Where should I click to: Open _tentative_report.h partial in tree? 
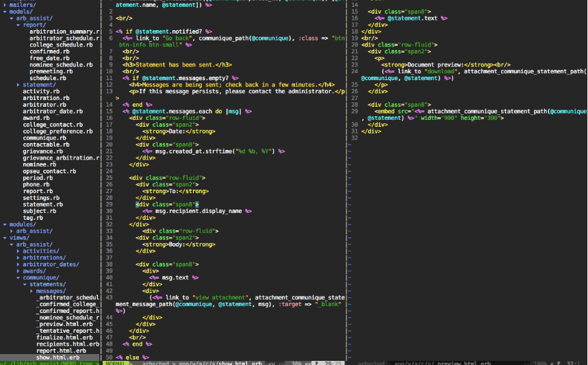pyautogui.click(x=68, y=331)
